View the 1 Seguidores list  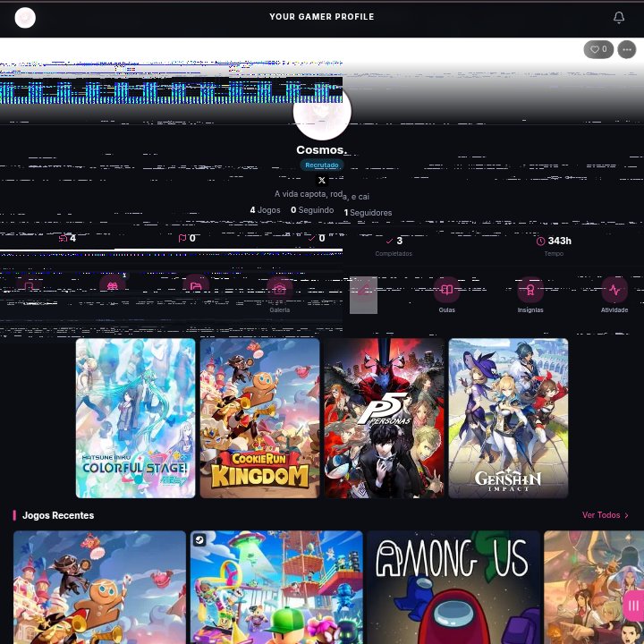[x=368, y=213]
